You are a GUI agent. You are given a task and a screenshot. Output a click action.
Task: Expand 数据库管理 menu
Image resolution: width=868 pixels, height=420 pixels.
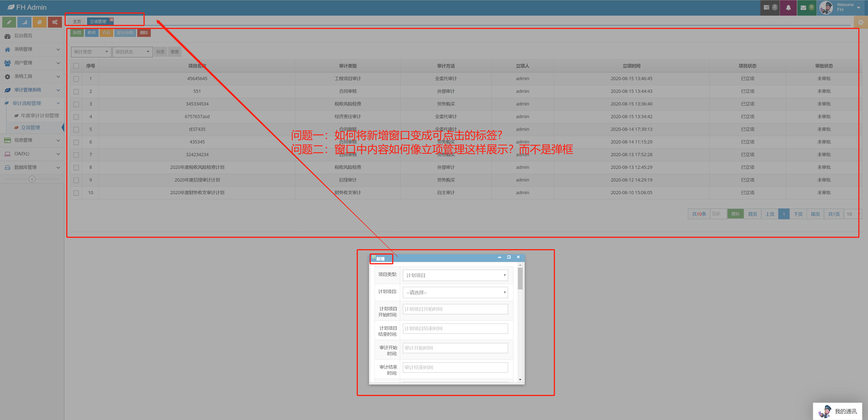point(32,167)
